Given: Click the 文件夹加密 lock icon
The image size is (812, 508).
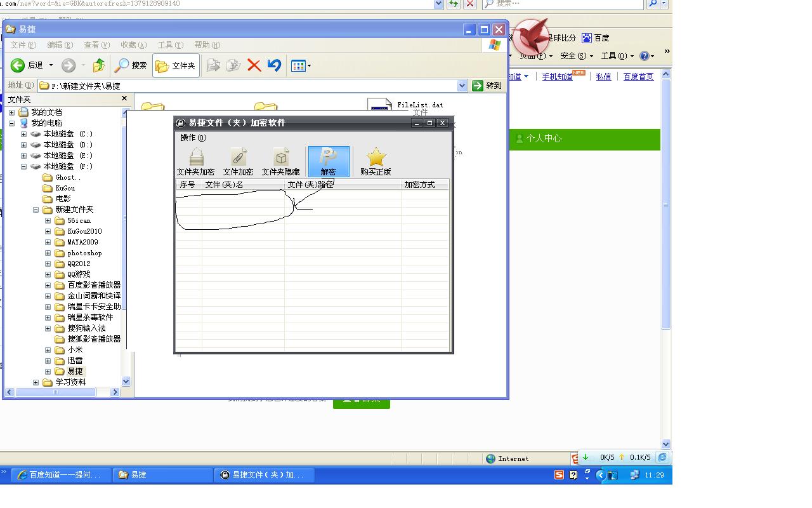Looking at the screenshot, I should click(197, 156).
